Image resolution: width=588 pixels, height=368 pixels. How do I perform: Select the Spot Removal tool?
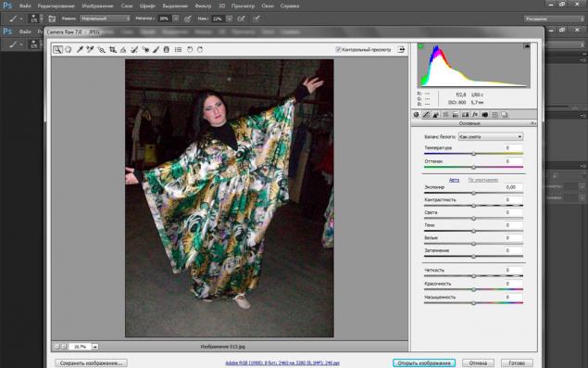coord(134,49)
